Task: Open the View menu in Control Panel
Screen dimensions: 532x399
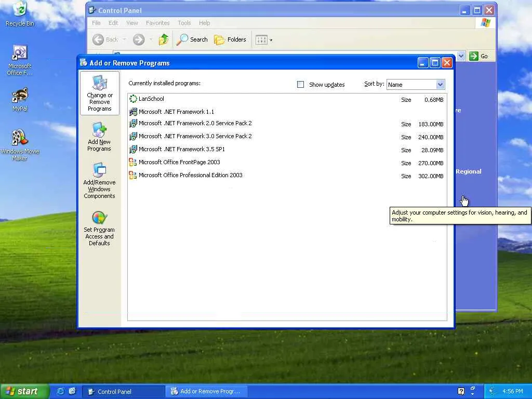Action: (x=132, y=23)
